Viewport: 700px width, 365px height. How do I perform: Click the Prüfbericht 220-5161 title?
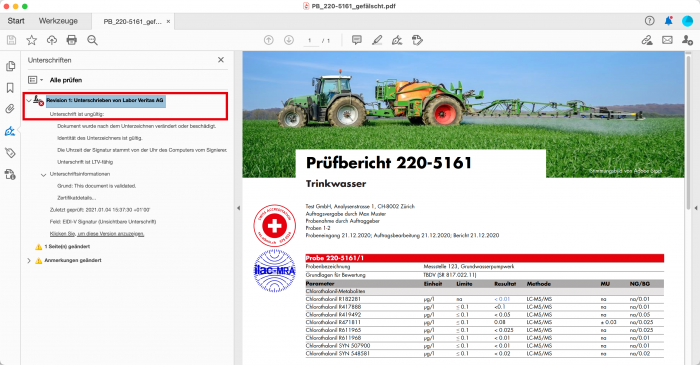[x=388, y=163]
